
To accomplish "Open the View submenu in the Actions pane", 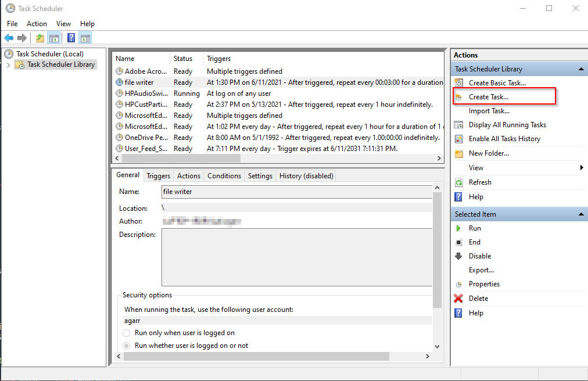I will (476, 167).
